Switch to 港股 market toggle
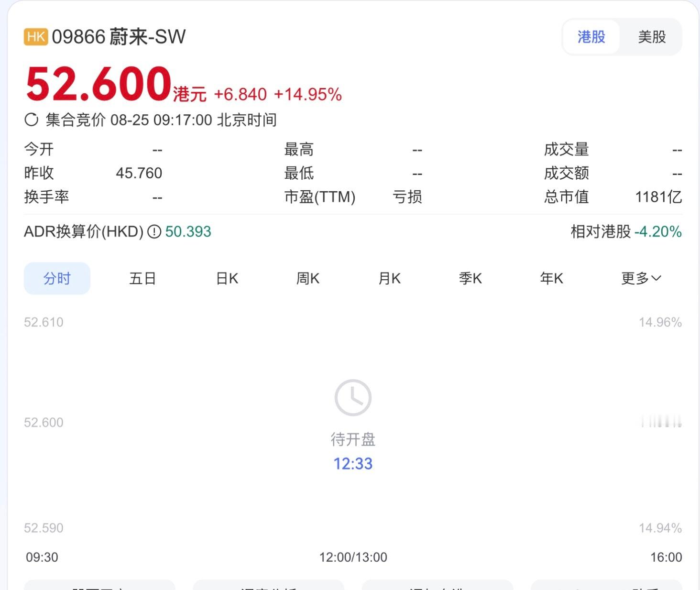700x590 pixels. 591,37
